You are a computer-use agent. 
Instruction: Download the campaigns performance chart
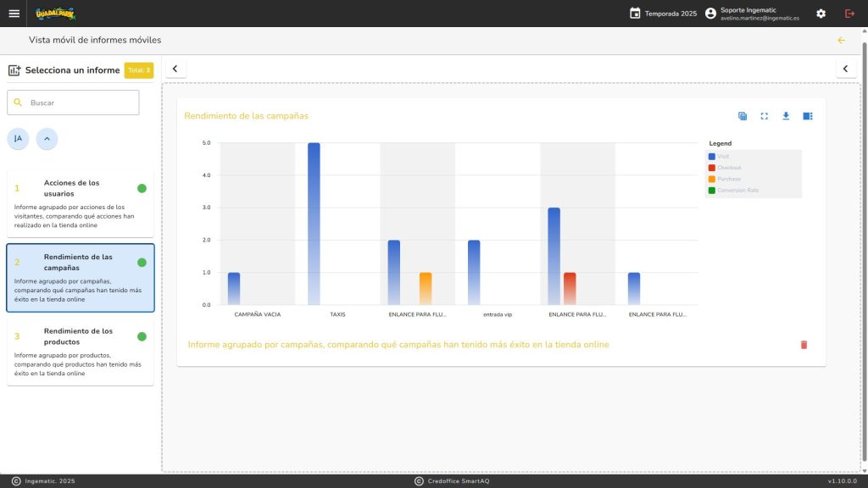pyautogui.click(x=786, y=116)
